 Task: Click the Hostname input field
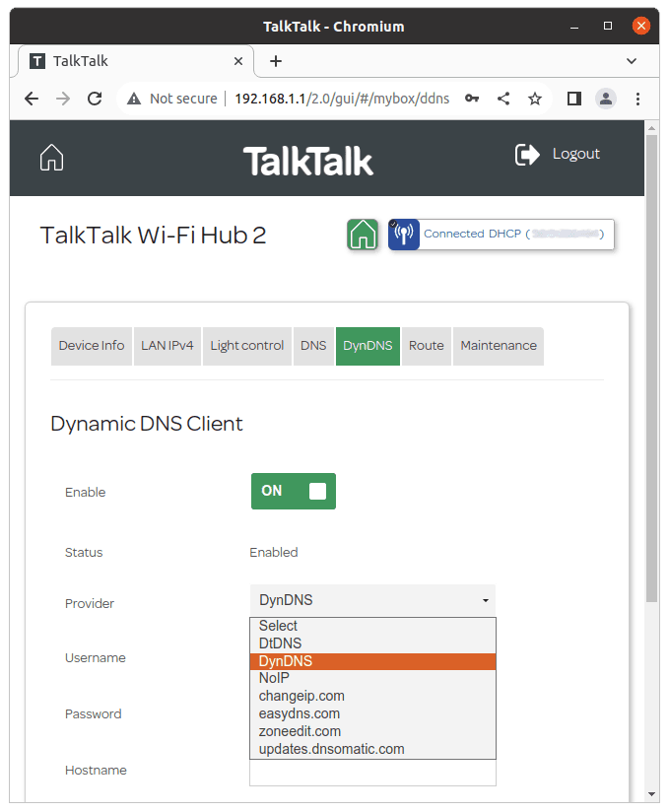(372, 773)
